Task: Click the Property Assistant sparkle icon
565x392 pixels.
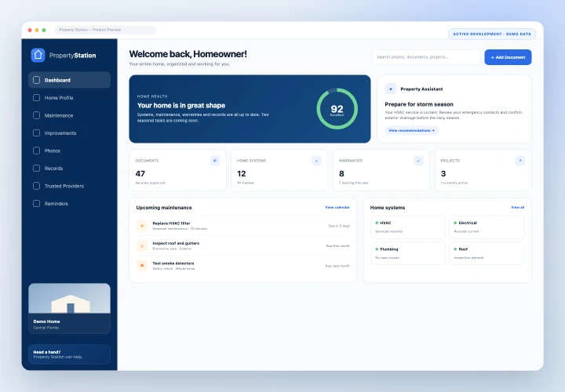Action: point(391,89)
